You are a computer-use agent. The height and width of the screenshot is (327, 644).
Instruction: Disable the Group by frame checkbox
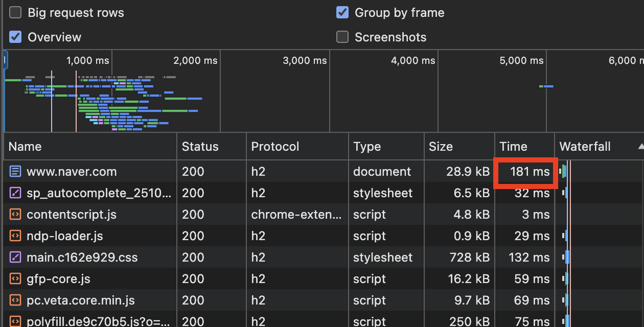tap(342, 13)
